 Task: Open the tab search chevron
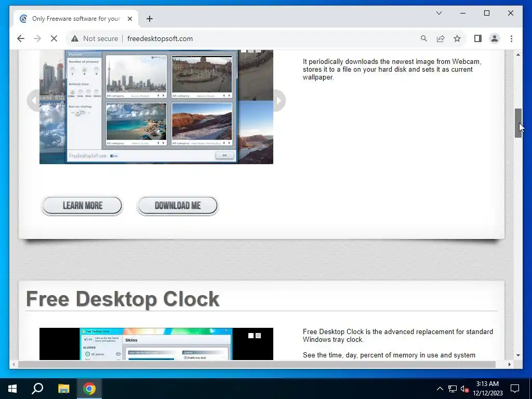pyautogui.click(x=438, y=13)
